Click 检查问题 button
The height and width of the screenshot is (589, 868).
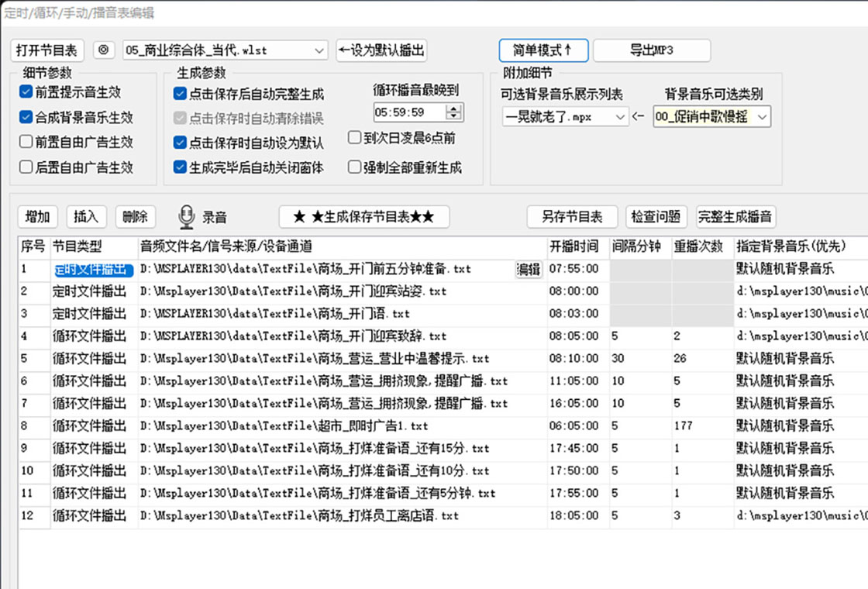click(x=656, y=216)
